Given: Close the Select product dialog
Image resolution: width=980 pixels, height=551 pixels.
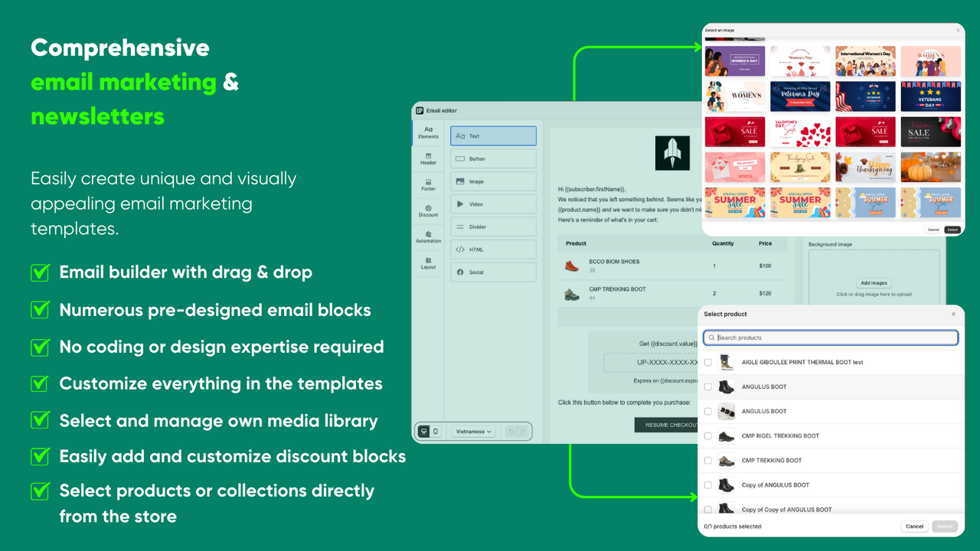Looking at the screenshot, I should [953, 314].
